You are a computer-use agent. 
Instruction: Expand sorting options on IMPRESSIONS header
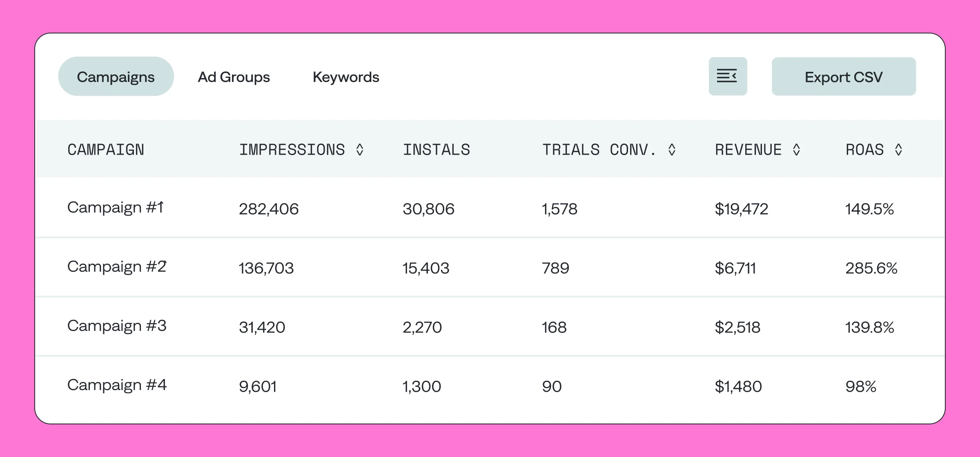pyautogui.click(x=360, y=150)
